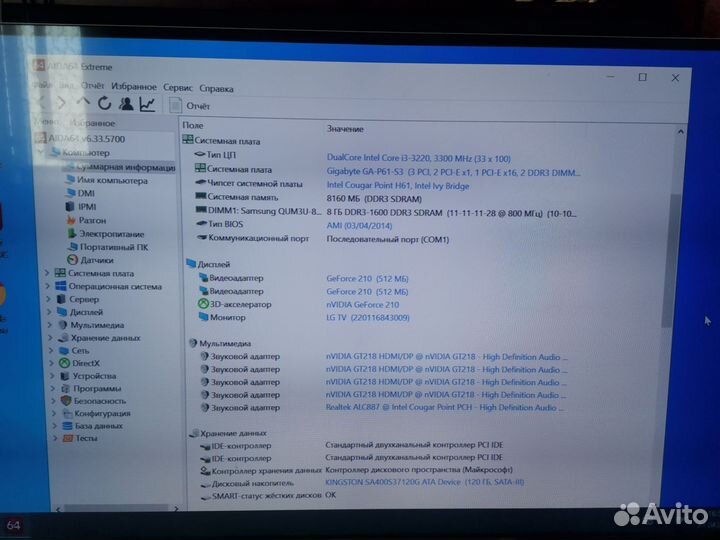The width and height of the screenshot is (720, 540).
Task: Click the Монитор row icon
Action: [x=203, y=317]
